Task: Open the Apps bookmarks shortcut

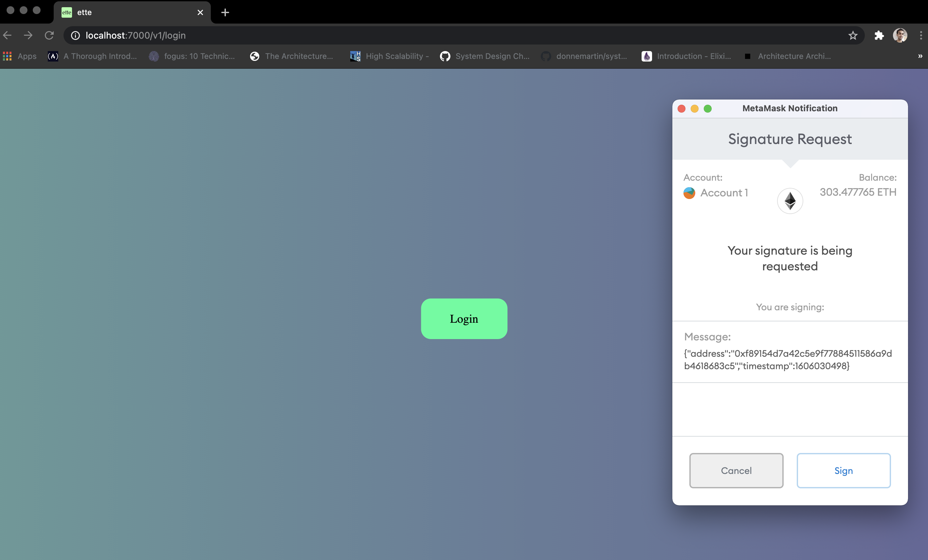Action: 20,56
